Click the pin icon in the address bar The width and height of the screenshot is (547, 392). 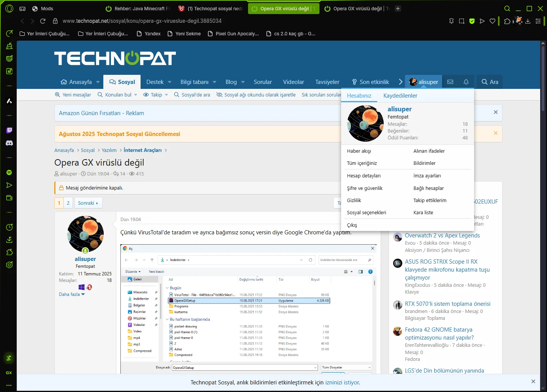coord(451,21)
